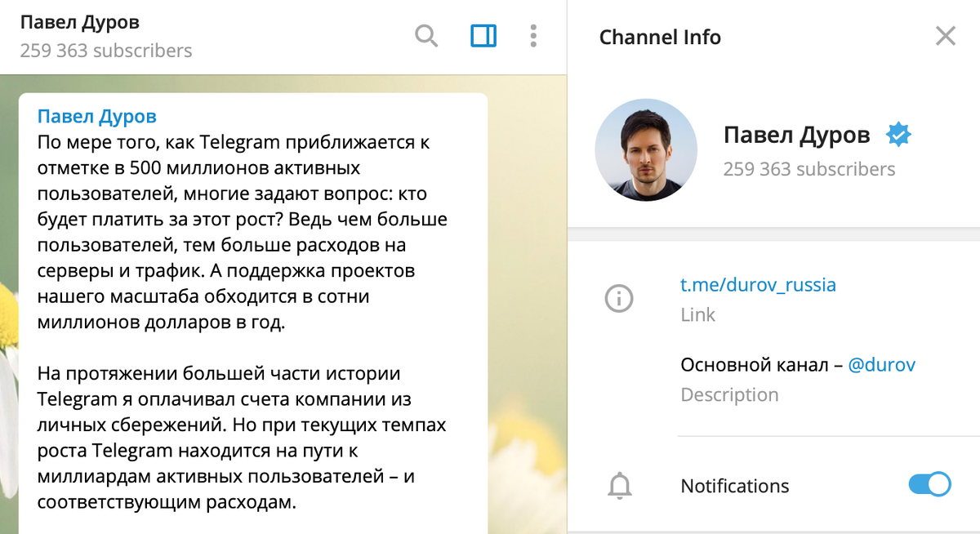
Task: Open the @durov mention in description
Action: click(x=881, y=365)
